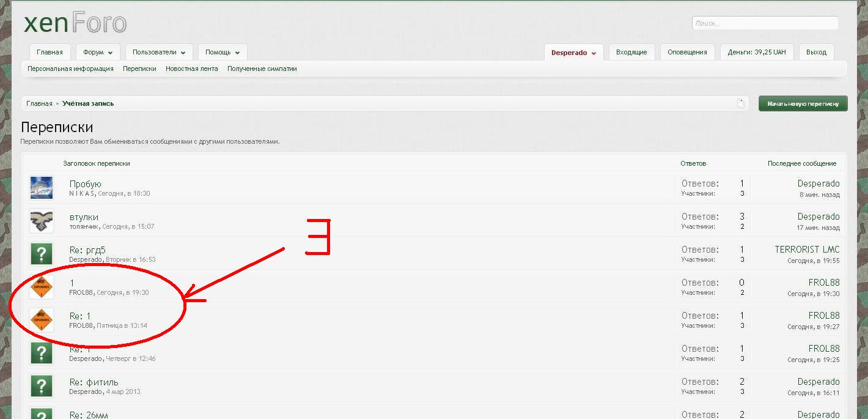
Task: Click starter name N I K A S
Action: tap(82, 193)
